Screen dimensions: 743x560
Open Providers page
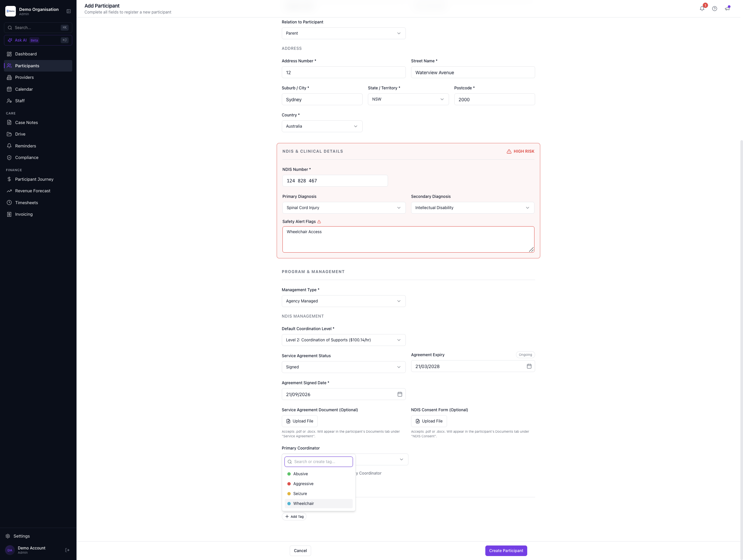pos(38,77)
